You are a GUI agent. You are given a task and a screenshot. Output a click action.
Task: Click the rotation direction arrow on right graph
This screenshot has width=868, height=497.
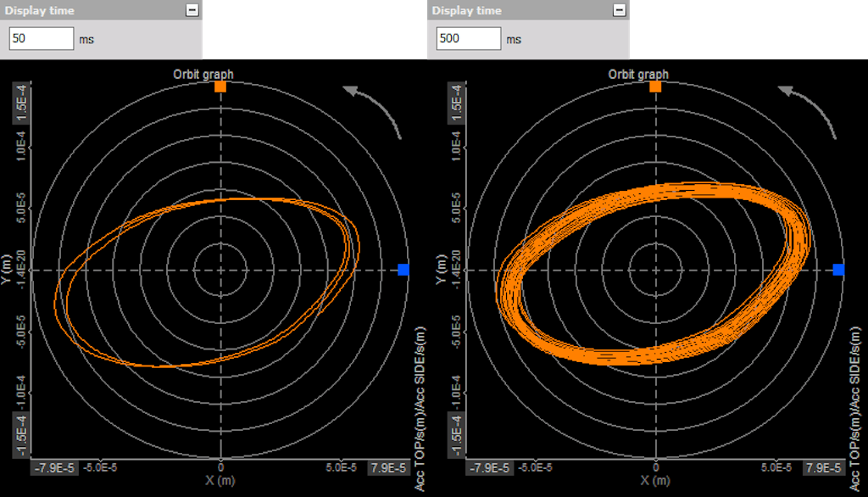click(x=807, y=111)
